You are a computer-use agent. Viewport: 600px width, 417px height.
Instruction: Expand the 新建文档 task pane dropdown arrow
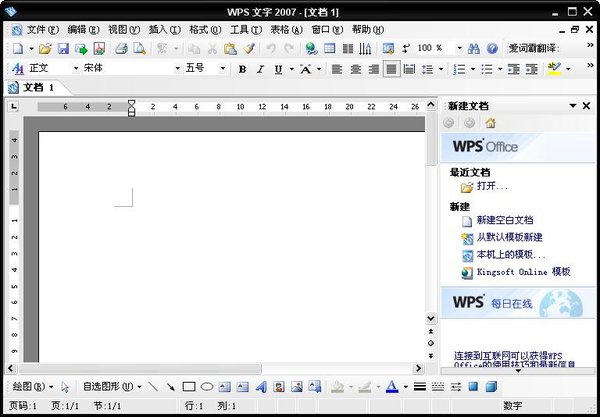coord(573,106)
